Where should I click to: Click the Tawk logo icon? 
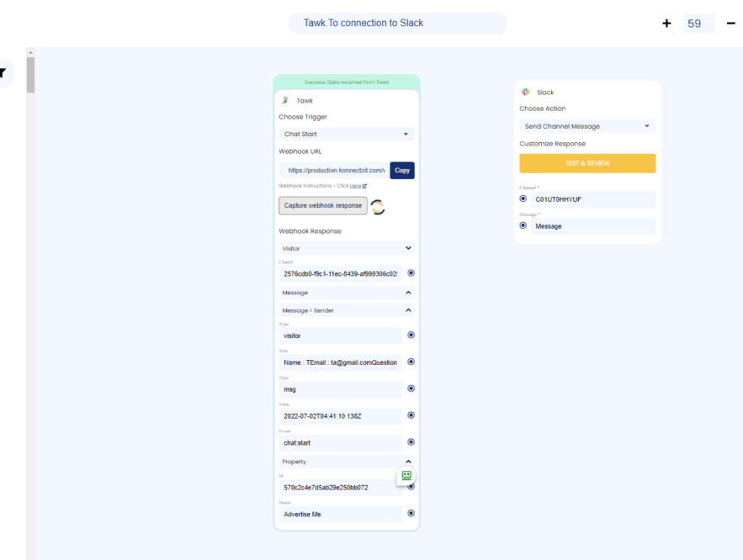[286, 99]
